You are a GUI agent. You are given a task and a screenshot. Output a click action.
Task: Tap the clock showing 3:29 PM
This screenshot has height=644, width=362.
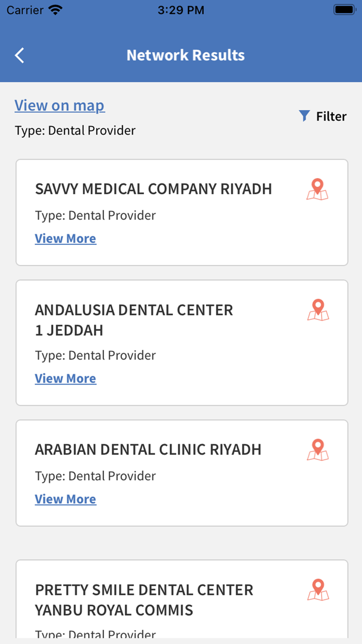tap(180, 9)
